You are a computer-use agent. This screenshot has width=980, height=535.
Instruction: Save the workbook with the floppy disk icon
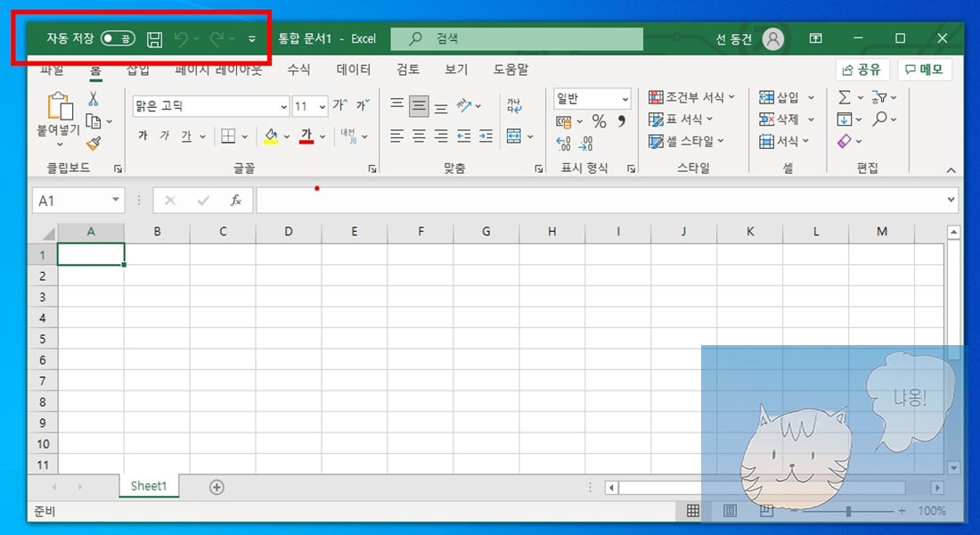[154, 39]
